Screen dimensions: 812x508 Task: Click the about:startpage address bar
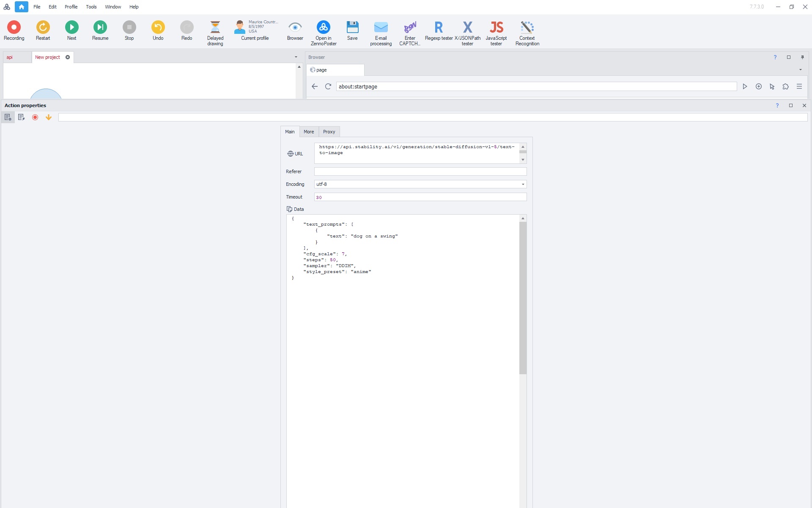tap(536, 86)
